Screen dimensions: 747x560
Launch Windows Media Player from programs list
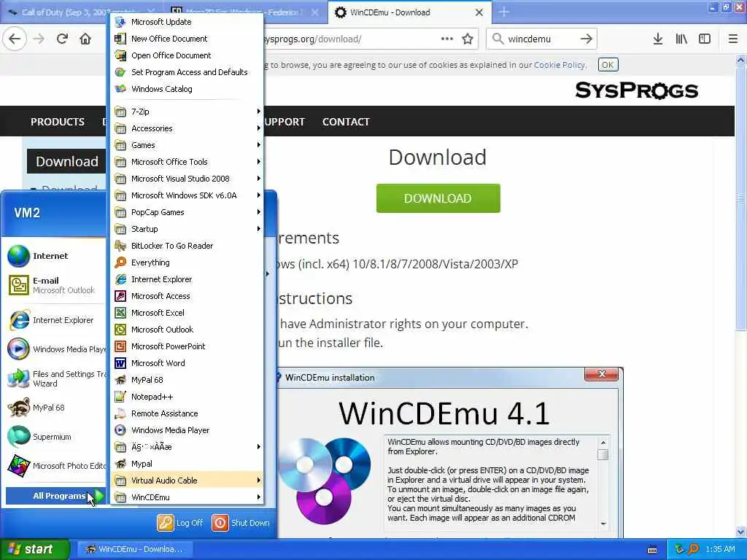pos(187,430)
